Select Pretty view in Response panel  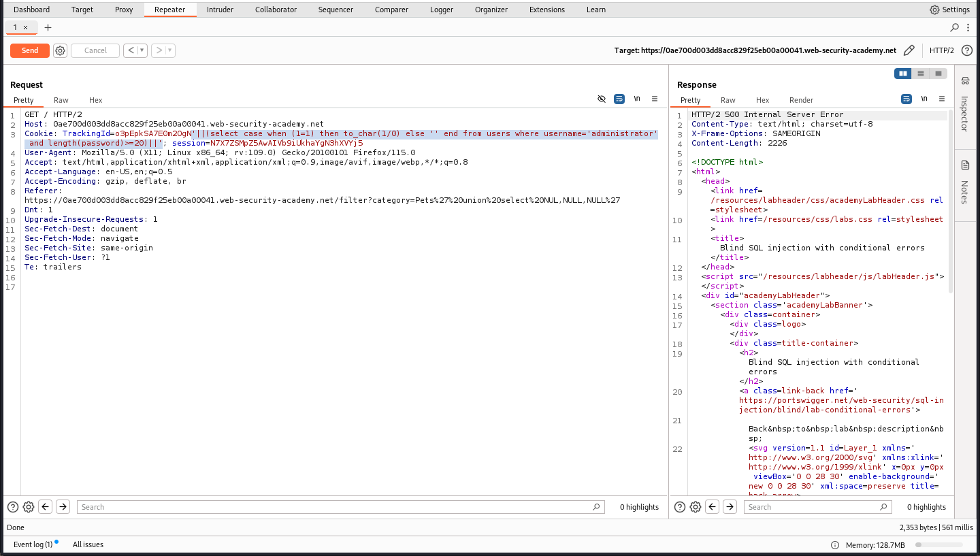click(x=691, y=100)
